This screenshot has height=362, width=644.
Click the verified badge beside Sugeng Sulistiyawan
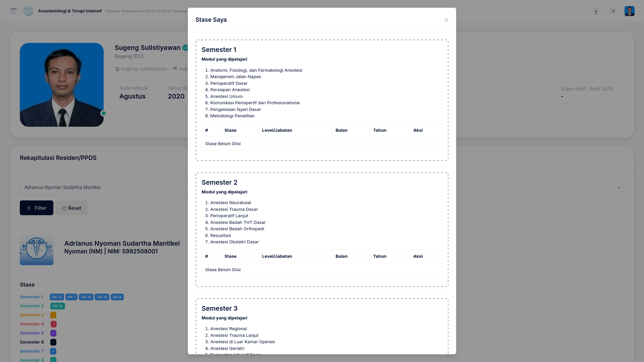(x=185, y=48)
